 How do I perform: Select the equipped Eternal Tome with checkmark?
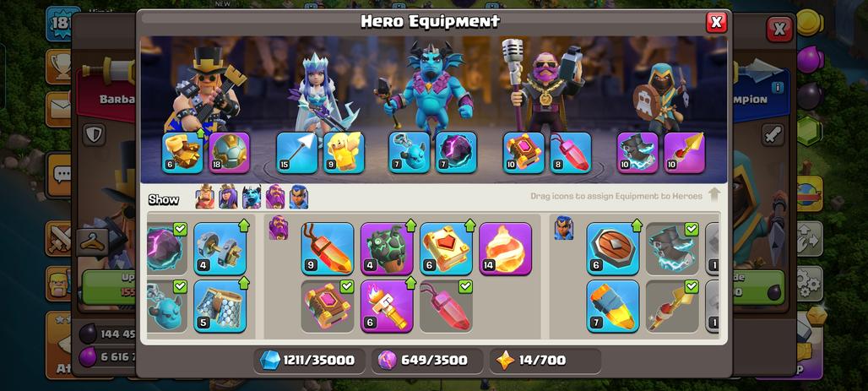tap(327, 307)
